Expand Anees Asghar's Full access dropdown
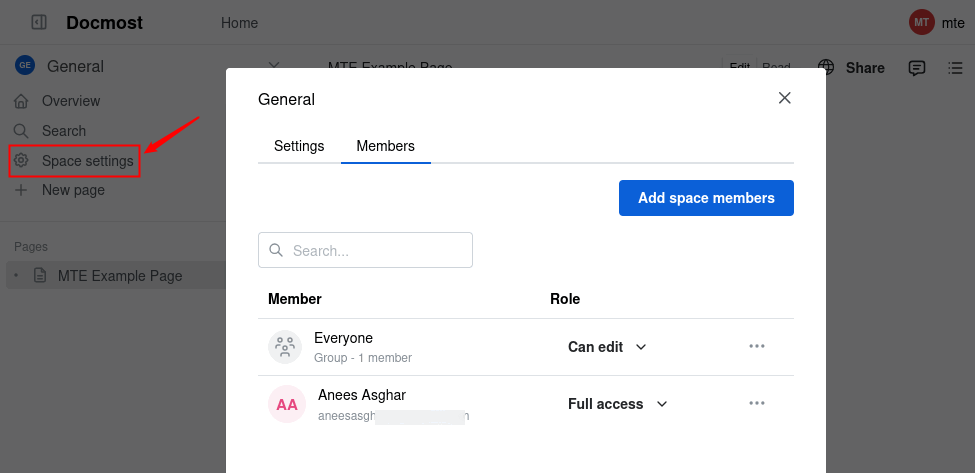The width and height of the screenshot is (975, 473). click(x=618, y=404)
